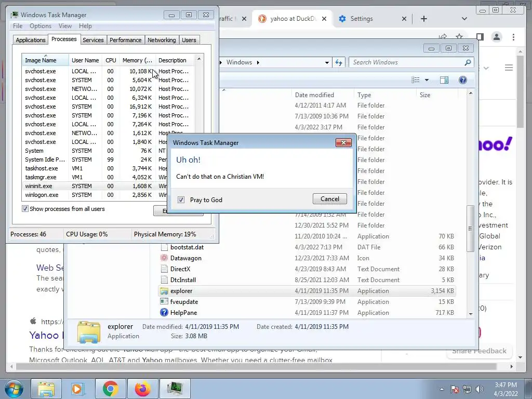Sort processes by CPU column
This screenshot has height=399, width=532.
click(x=111, y=60)
